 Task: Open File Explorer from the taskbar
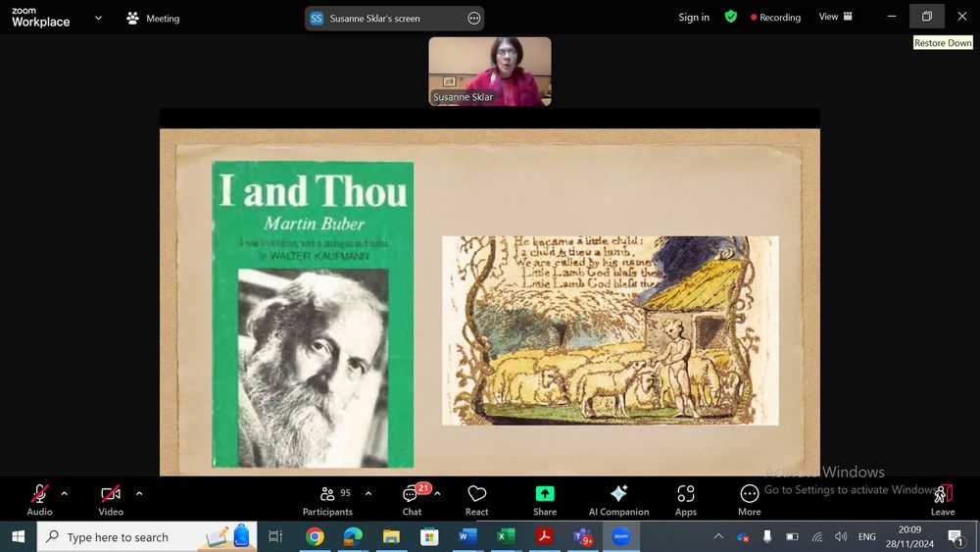tap(391, 536)
